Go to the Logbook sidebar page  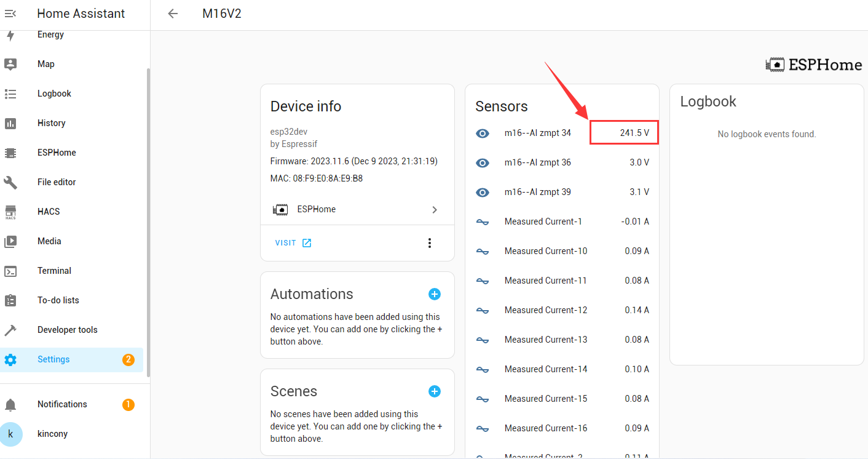coord(54,94)
